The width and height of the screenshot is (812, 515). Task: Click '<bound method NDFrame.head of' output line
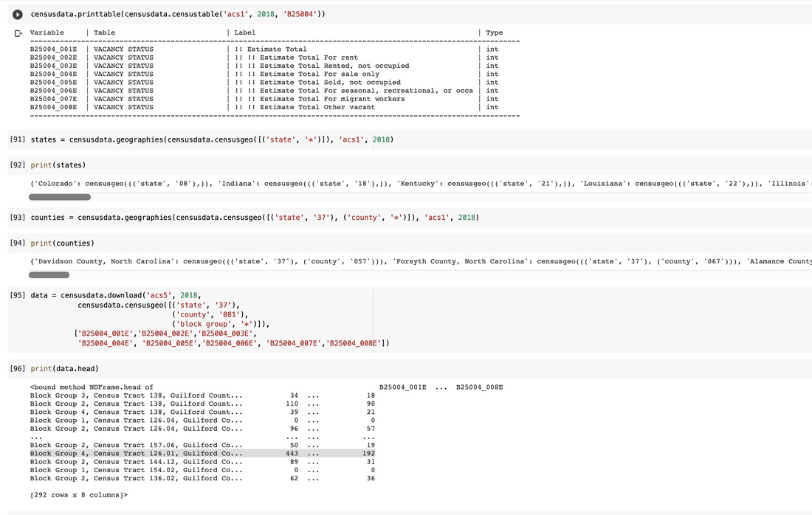92,387
